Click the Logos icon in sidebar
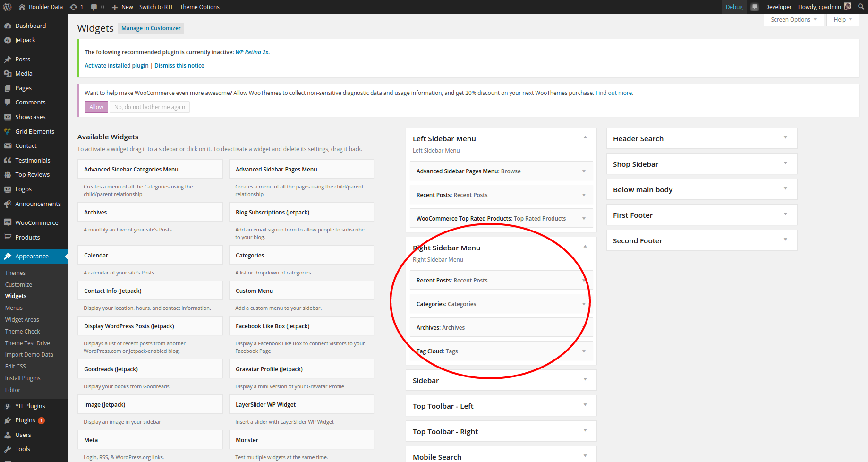This screenshot has width=868, height=462. click(8, 189)
